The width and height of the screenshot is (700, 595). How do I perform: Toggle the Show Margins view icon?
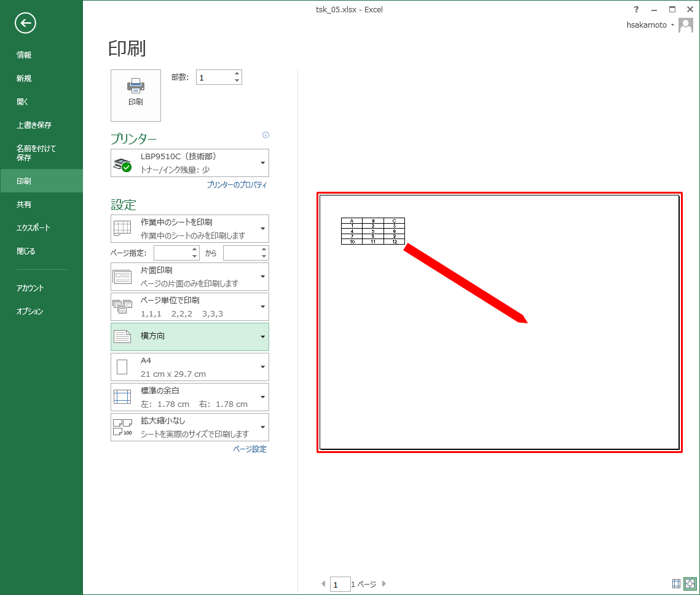click(675, 583)
